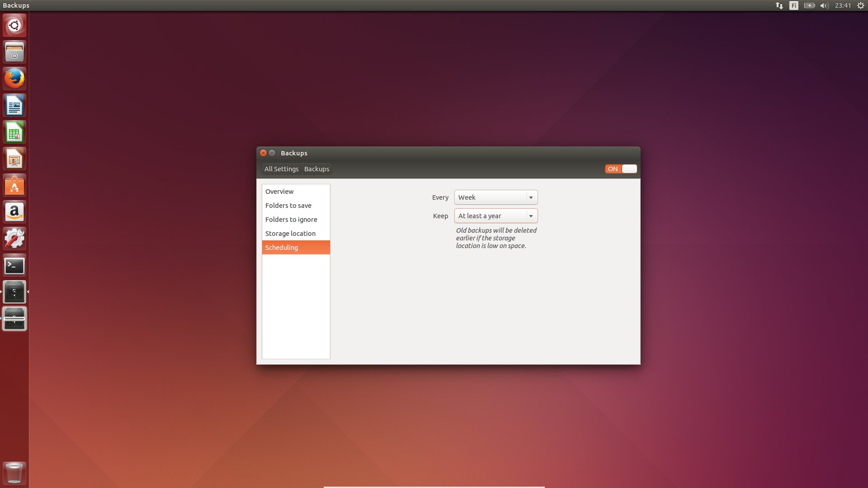Open Ubuntu Software Center icon
868x488 pixels.
click(x=14, y=185)
